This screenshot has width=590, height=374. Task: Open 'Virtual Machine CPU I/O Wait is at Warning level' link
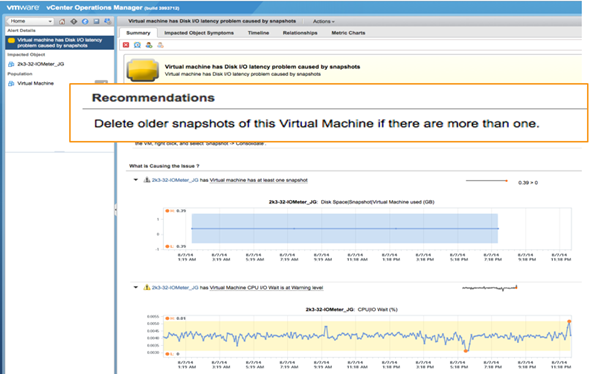(266, 288)
